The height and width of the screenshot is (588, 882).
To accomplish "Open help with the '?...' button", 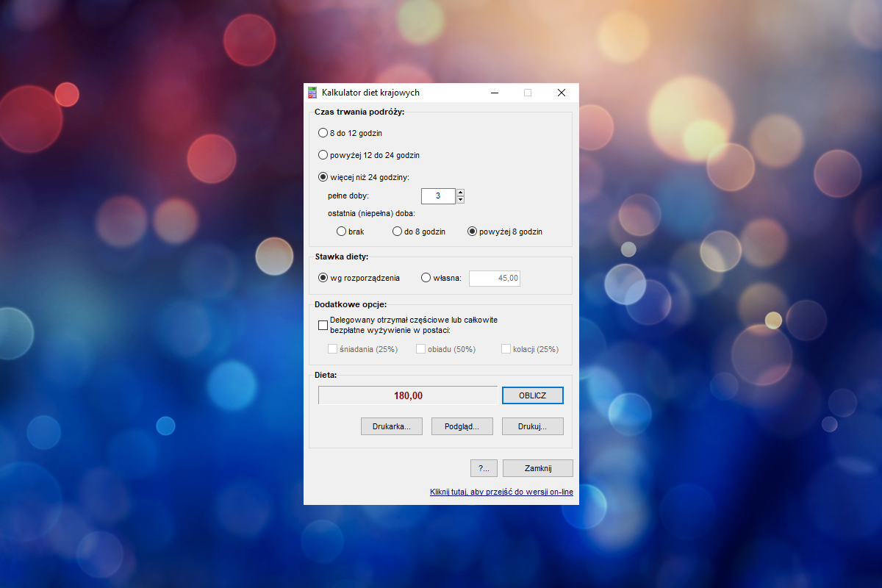I will pos(484,468).
